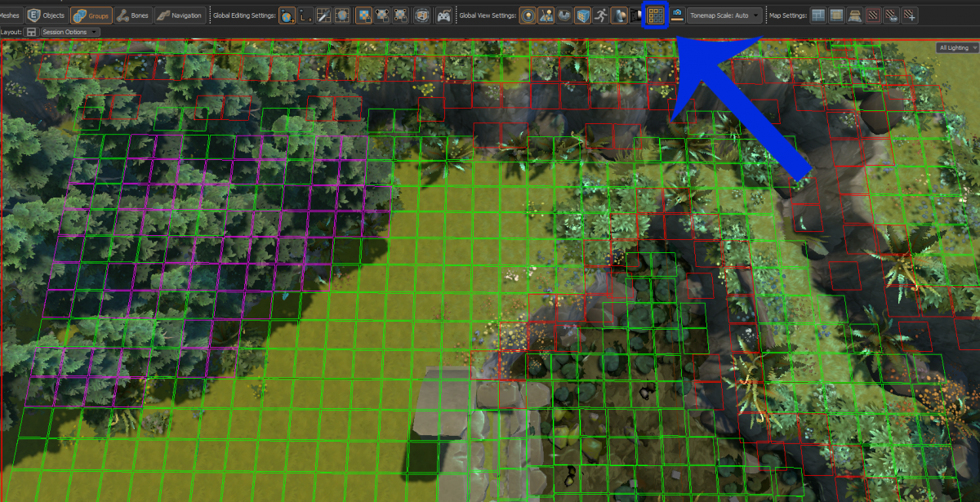Open the Tonemap Scale dropdown
The width and height of the screenshot is (980, 502).
coord(724,15)
